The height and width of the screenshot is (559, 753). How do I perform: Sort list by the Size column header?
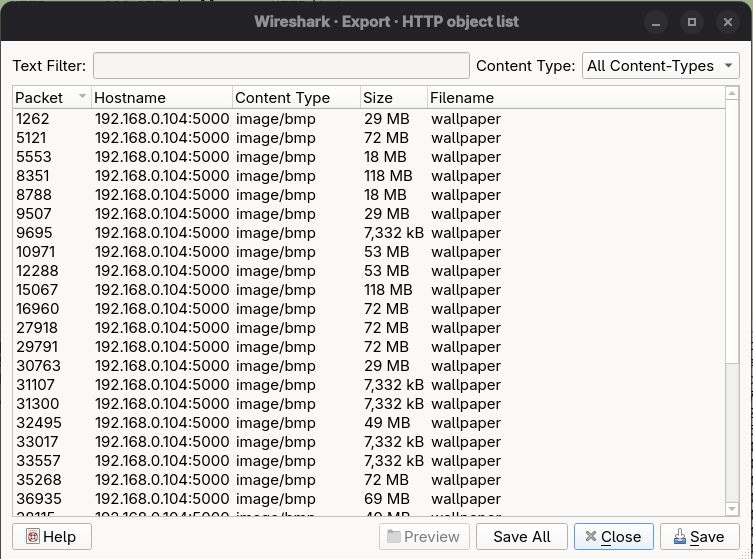392,98
